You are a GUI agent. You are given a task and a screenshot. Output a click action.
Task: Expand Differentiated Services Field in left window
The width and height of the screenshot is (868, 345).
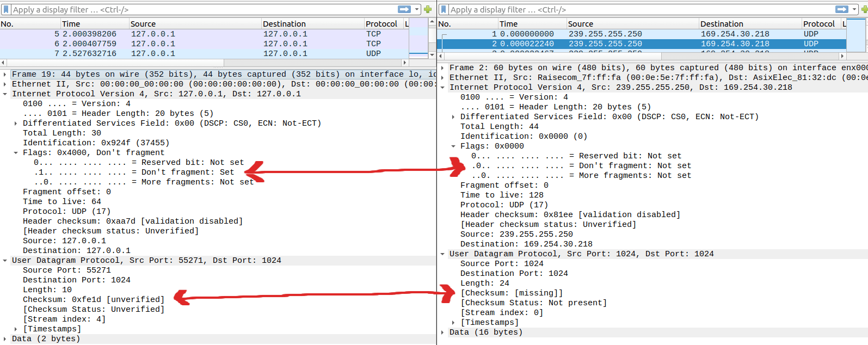(x=16, y=123)
